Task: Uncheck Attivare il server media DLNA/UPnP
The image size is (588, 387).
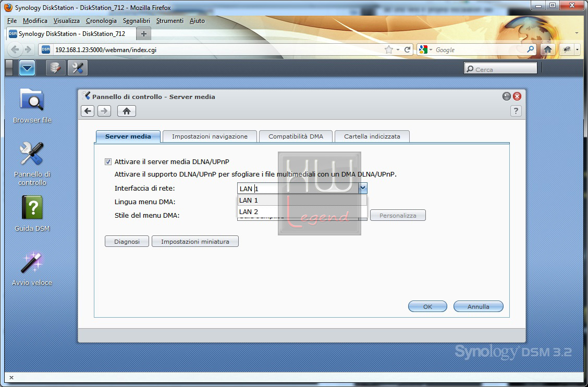Action: point(108,162)
